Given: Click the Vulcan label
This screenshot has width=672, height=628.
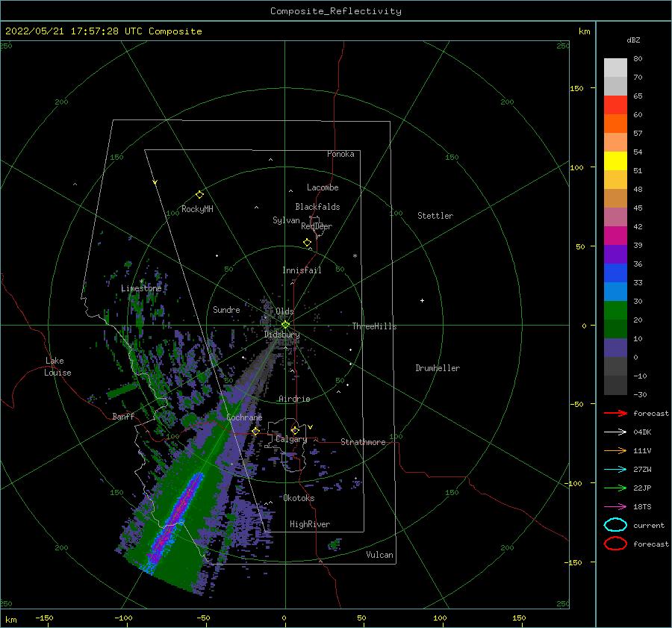Looking at the screenshot, I should (x=379, y=555).
